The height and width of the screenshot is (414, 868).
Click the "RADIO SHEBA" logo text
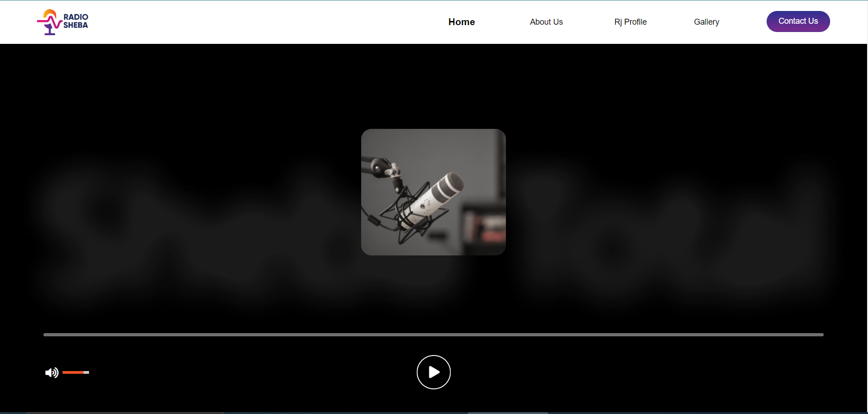click(x=76, y=21)
